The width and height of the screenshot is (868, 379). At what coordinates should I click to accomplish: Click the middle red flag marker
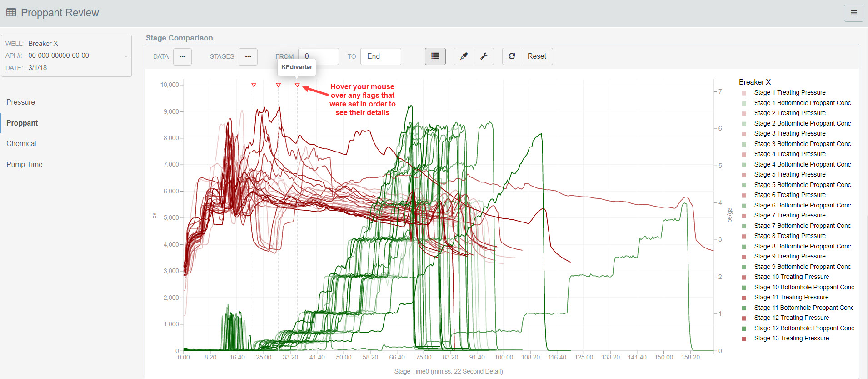[279, 85]
